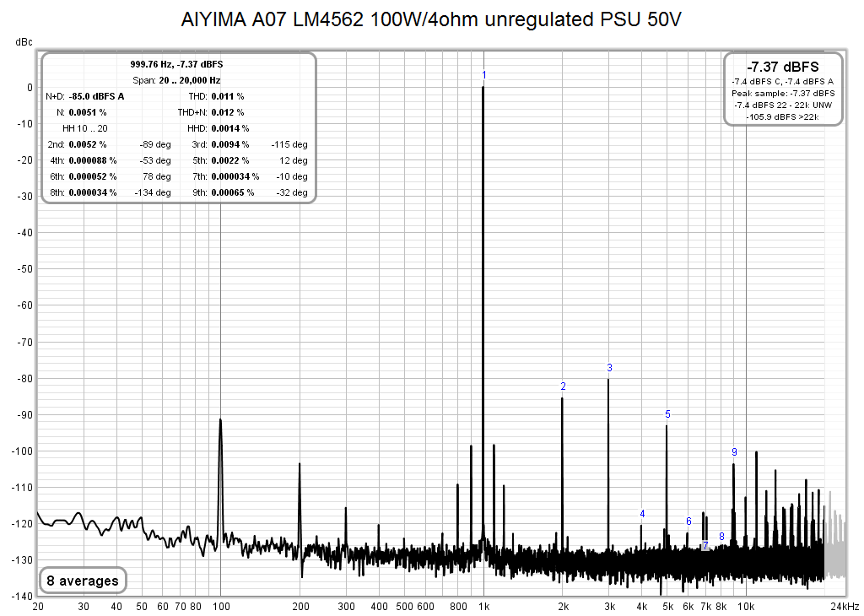This screenshot has height=616, width=864.
Task: Click the -7.4 dBFS 22 - 22k UNW line
Action: pos(782,105)
